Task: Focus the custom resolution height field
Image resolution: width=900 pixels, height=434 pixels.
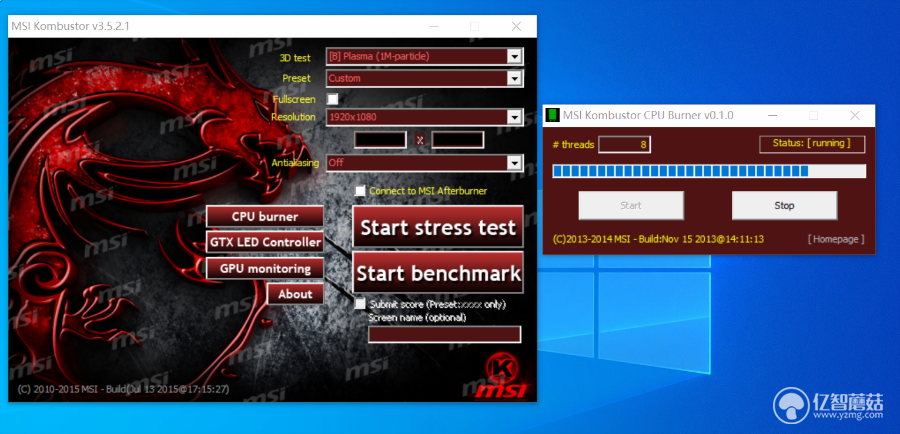Action: click(x=457, y=140)
